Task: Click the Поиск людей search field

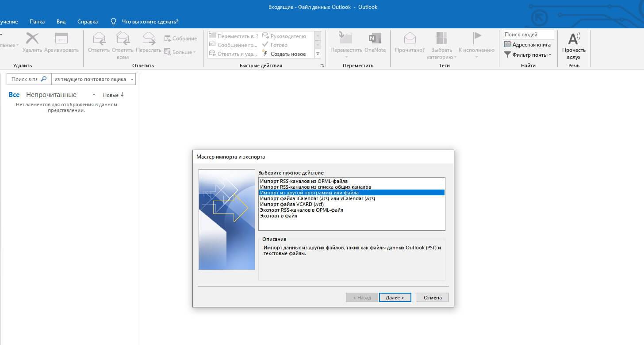Action: click(528, 35)
